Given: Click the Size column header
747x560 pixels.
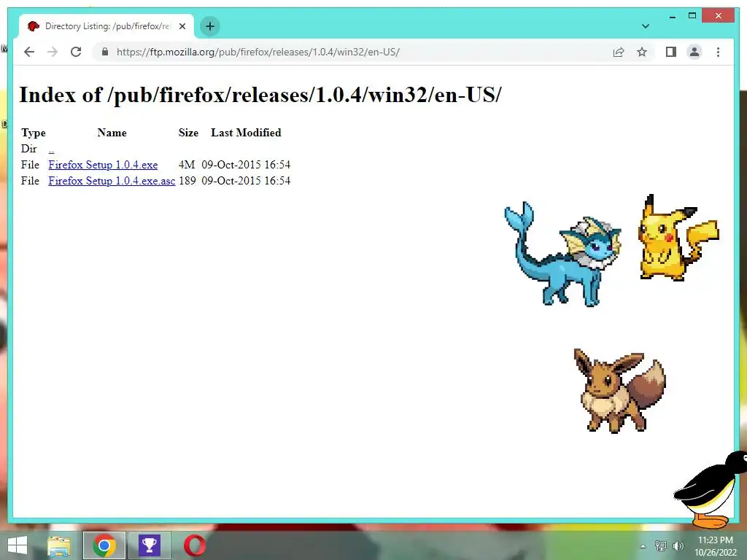Looking at the screenshot, I should [x=189, y=133].
